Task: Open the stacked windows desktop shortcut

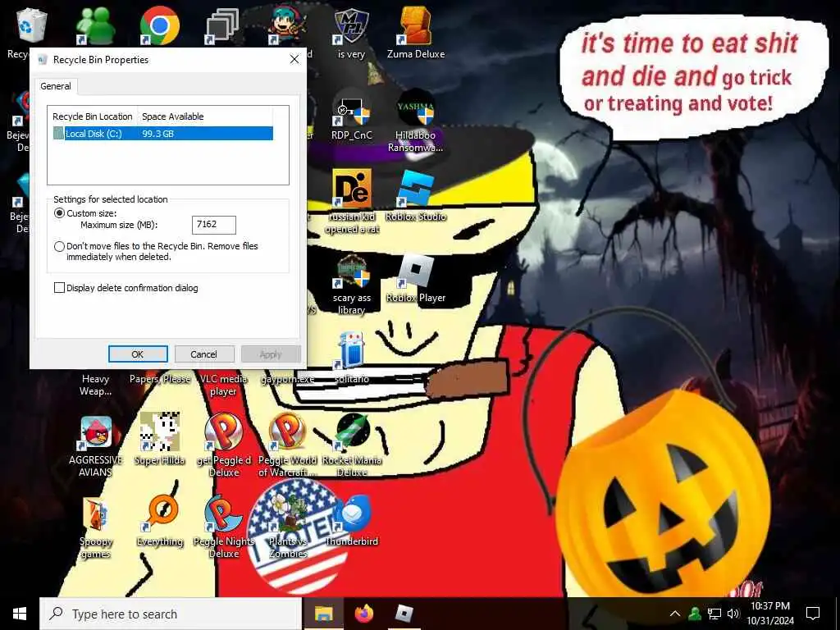Action: (x=223, y=25)
